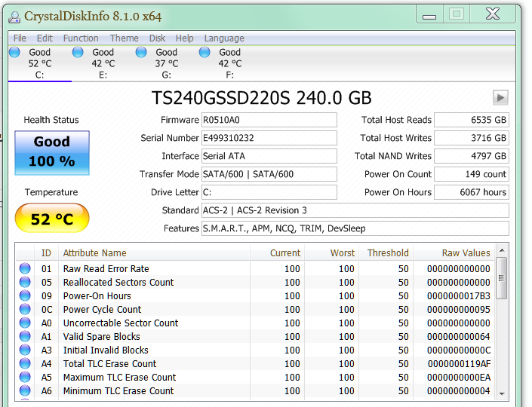The width and height of the screenshot is (532, 407).
Task: Click status orb for Minimum TLC Erase Count
Action: (x=25, y=390)
